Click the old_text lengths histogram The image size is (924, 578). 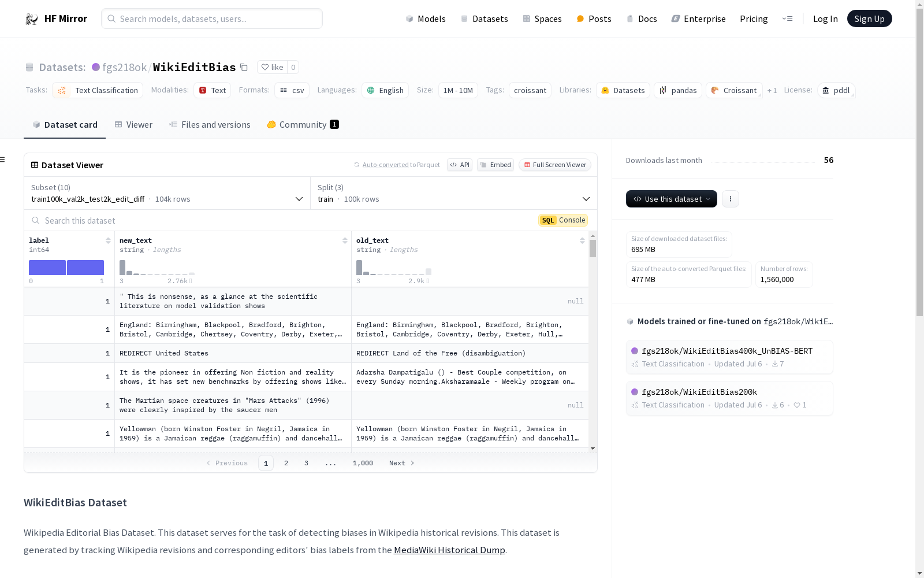click(394, 268)
